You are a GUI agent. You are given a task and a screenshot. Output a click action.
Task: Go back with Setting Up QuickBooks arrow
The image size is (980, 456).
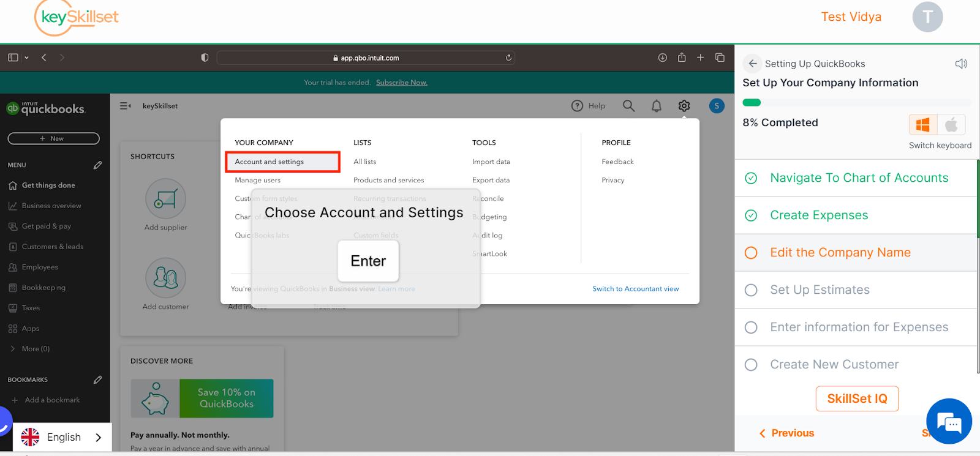pyautogui.click(x=753, y=64)
